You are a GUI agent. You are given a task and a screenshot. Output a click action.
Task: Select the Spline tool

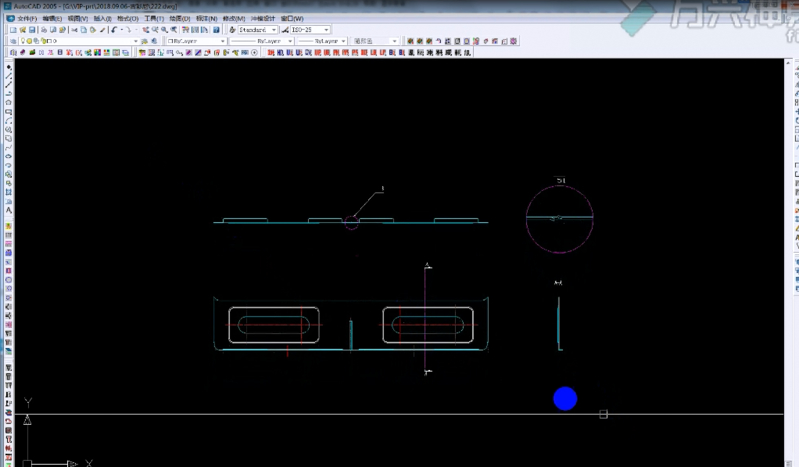coord(9,147)
